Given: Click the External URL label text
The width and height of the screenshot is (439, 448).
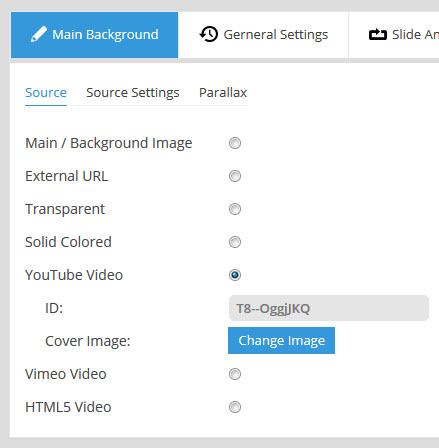Looking at the screenshot, I should click(67, 176).
